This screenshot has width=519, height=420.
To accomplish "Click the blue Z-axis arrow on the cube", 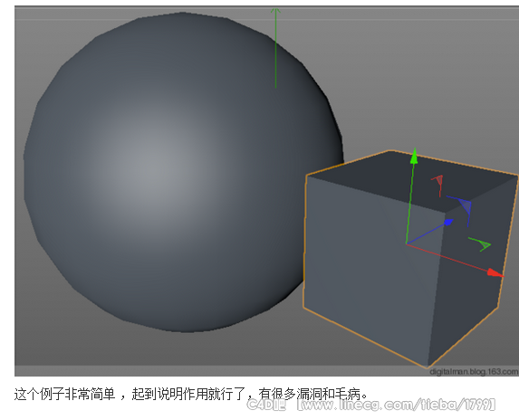I will (x=448, y=223).
